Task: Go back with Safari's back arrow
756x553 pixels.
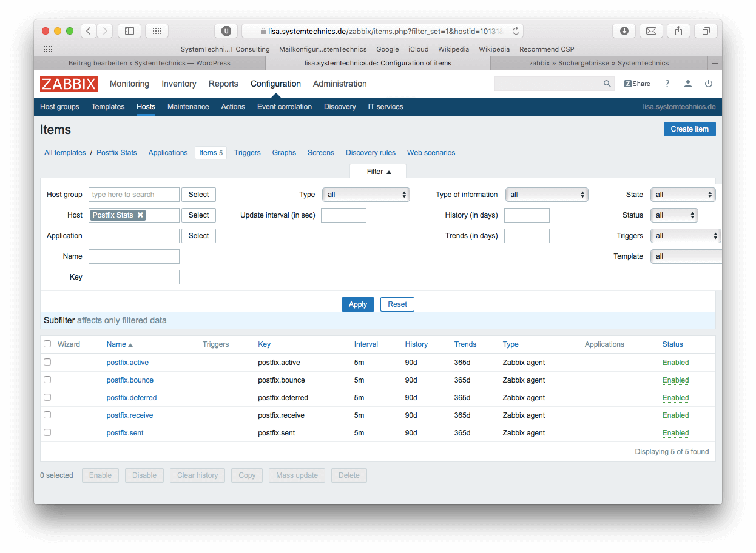Action: tap(89, 31)
